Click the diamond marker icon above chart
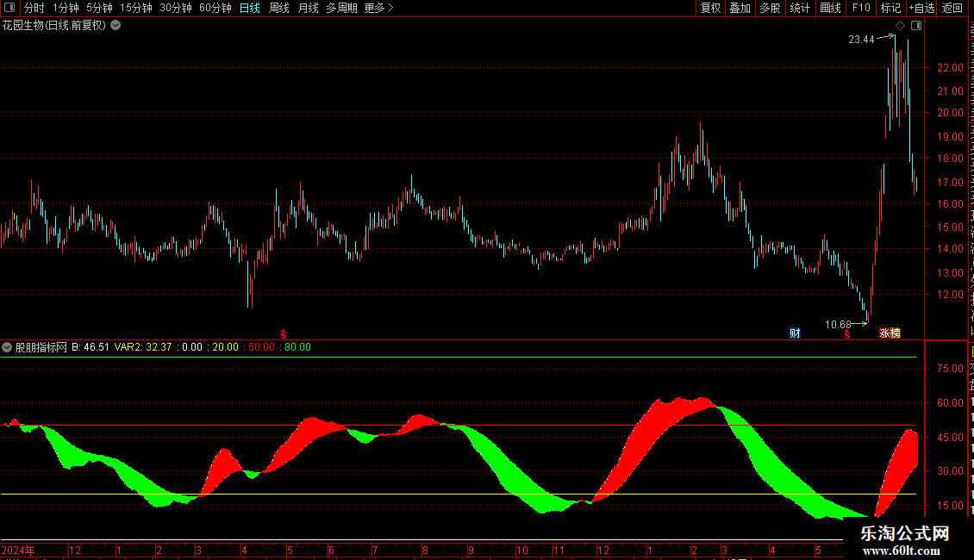This screenshot has width=974, height=560. point(900,26)
